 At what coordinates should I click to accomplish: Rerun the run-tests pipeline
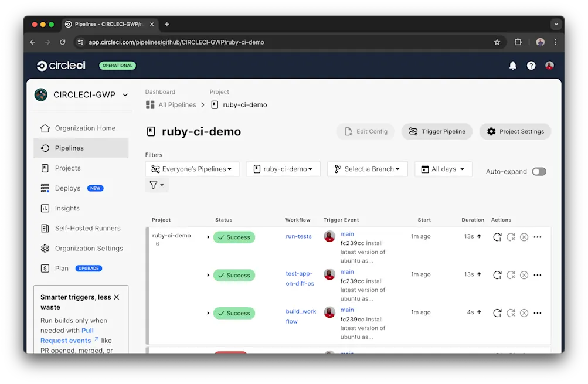(497, 237)
